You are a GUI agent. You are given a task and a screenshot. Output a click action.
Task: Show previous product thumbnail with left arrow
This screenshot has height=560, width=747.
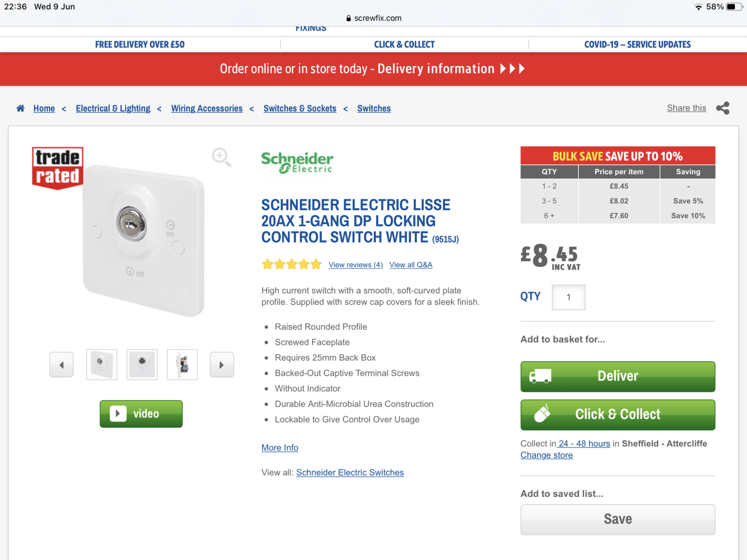62,365
